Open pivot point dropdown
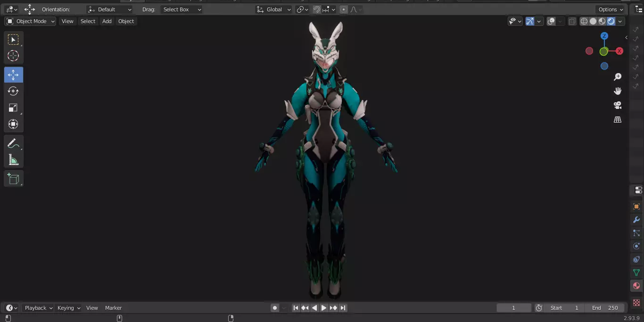 point(302,9)
